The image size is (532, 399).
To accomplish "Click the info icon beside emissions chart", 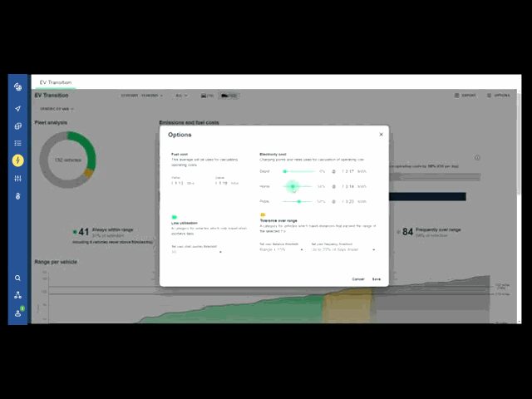I will tap(477, 157).
